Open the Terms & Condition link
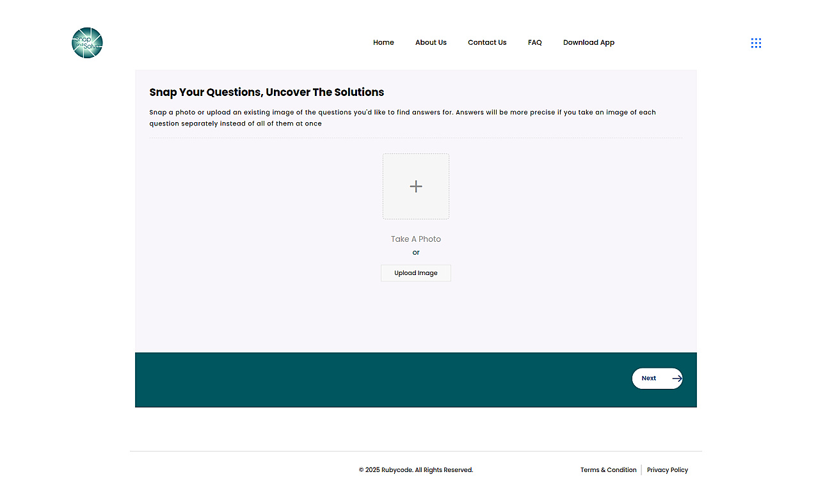This screenshot has height=504, width=832. [609, 469]
